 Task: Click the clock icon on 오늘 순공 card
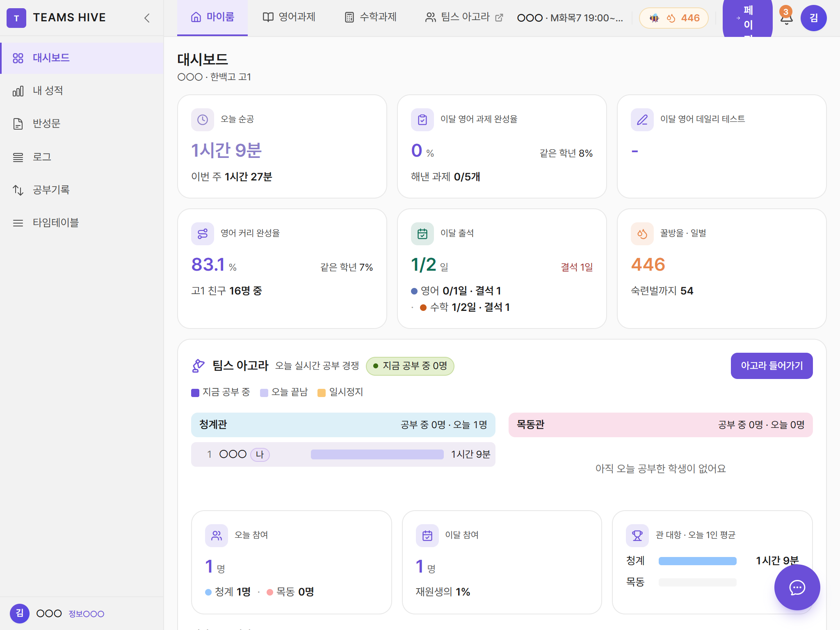(203, 120)
